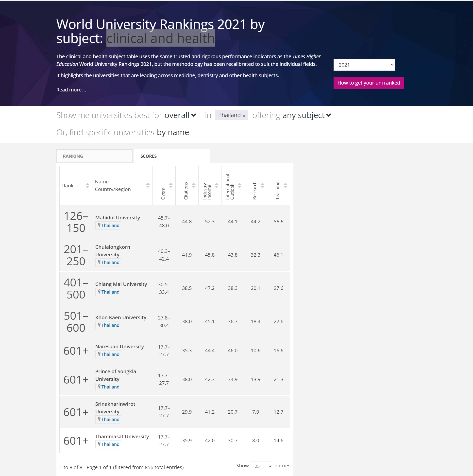Open Chulalongkorn University page
Screen dimensions: 473x476
click(113, 251)
